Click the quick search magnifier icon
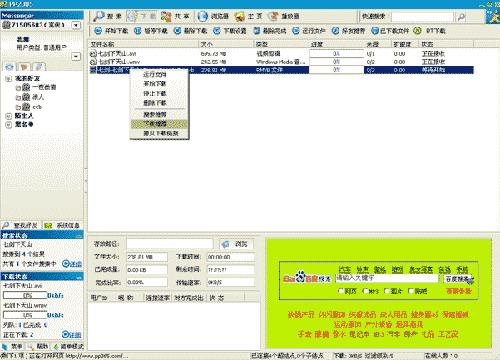Screen dimensions: 500x360 click(x=461, y=17)
